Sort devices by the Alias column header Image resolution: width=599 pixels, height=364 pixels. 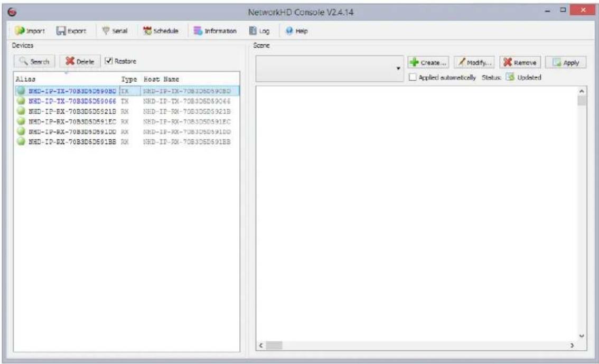click(25, 79)
